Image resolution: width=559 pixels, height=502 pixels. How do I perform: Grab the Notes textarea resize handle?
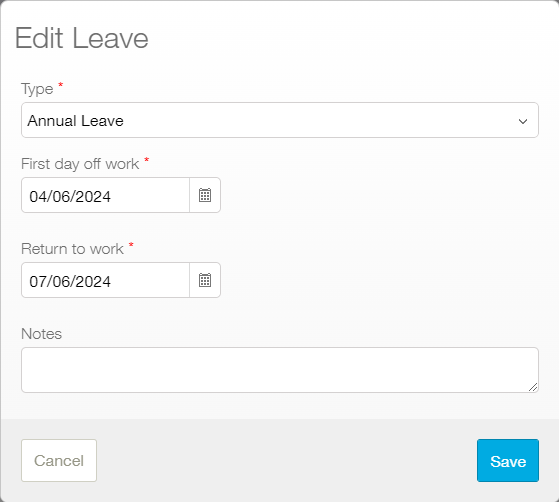click(533, 387)
